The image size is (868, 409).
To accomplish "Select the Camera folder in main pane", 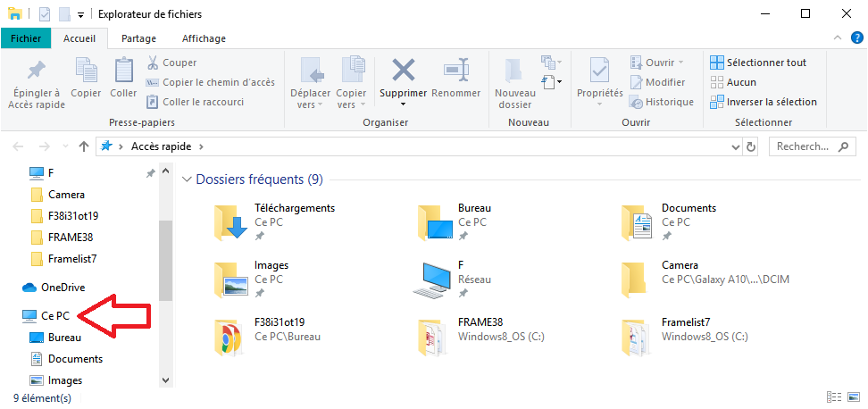I will tap(705, 279).
